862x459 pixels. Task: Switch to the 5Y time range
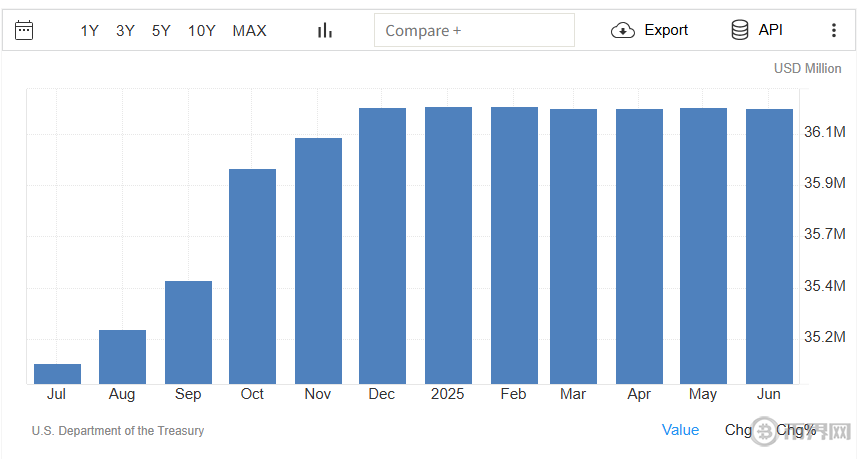(161, 30)
